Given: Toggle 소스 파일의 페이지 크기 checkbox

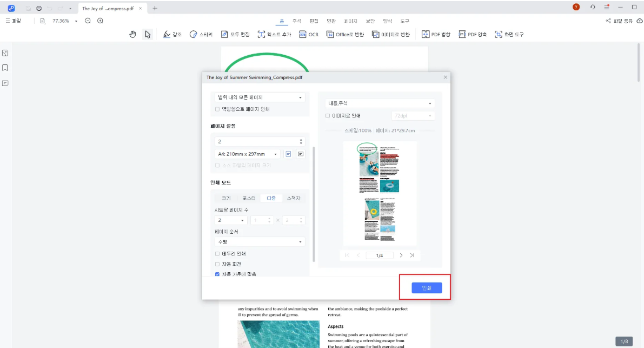Looking at the screenshot, I should coord(217,166).
